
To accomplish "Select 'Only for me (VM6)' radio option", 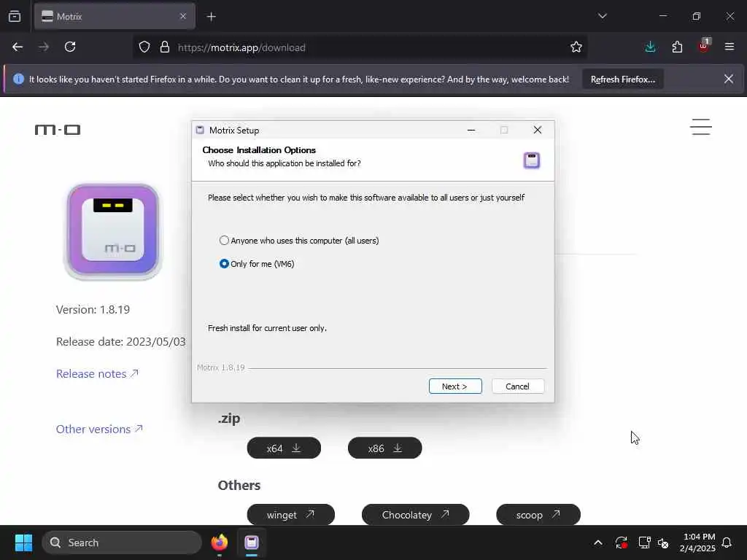I will coord(256,264).
